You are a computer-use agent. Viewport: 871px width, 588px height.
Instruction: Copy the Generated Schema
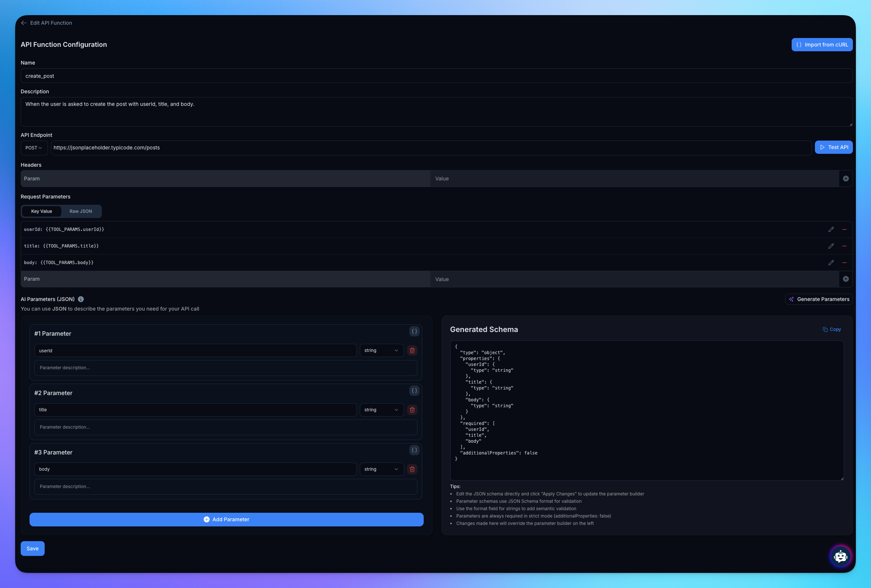832,329
